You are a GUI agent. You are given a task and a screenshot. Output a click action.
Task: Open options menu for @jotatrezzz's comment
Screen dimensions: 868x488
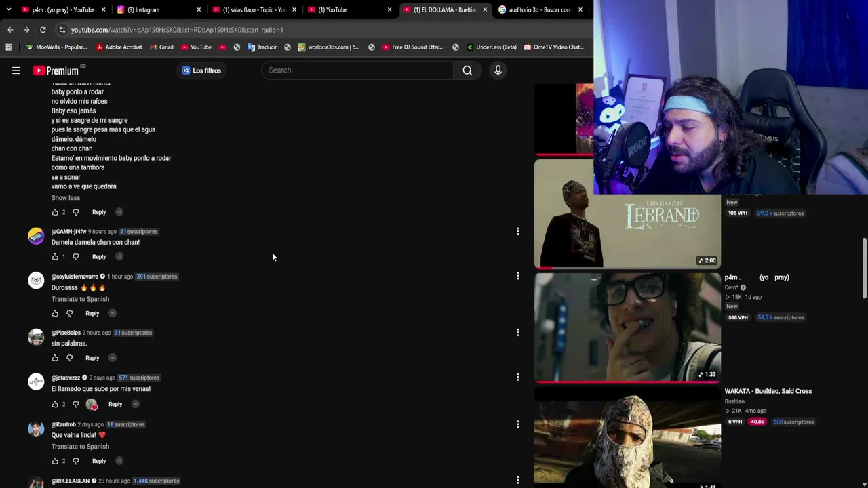coord(518,377)
